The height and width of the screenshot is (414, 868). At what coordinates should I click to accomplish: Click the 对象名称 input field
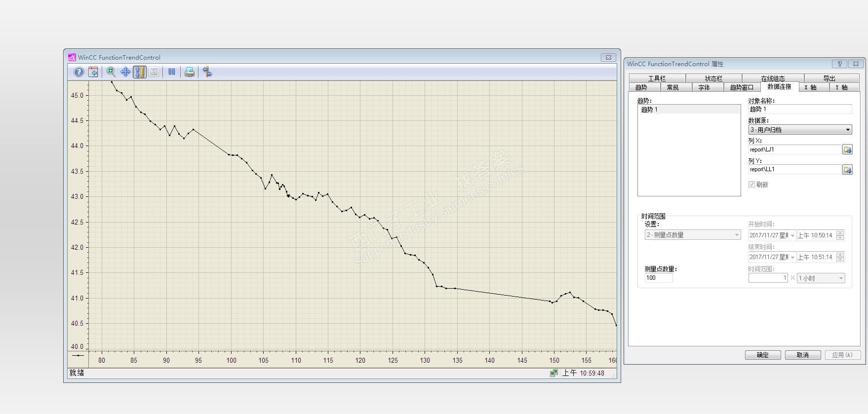point(800,109)
